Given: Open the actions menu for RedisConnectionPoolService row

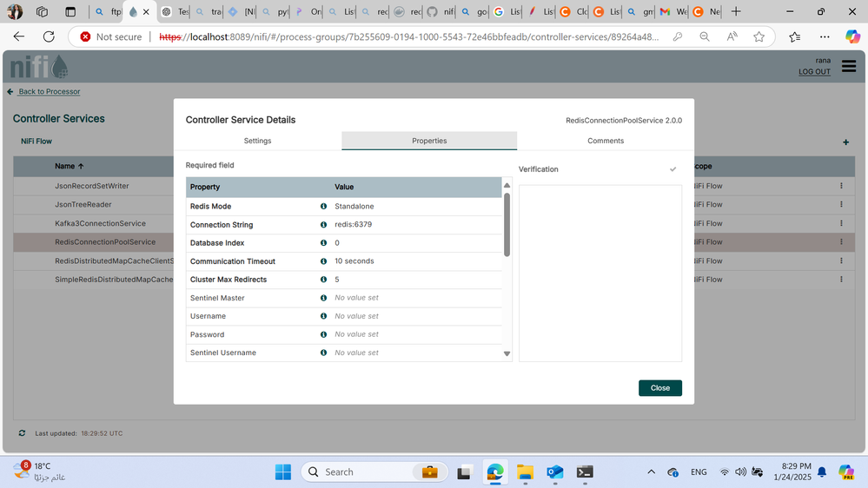Looking at the screenshot, I should coord(841,241).
